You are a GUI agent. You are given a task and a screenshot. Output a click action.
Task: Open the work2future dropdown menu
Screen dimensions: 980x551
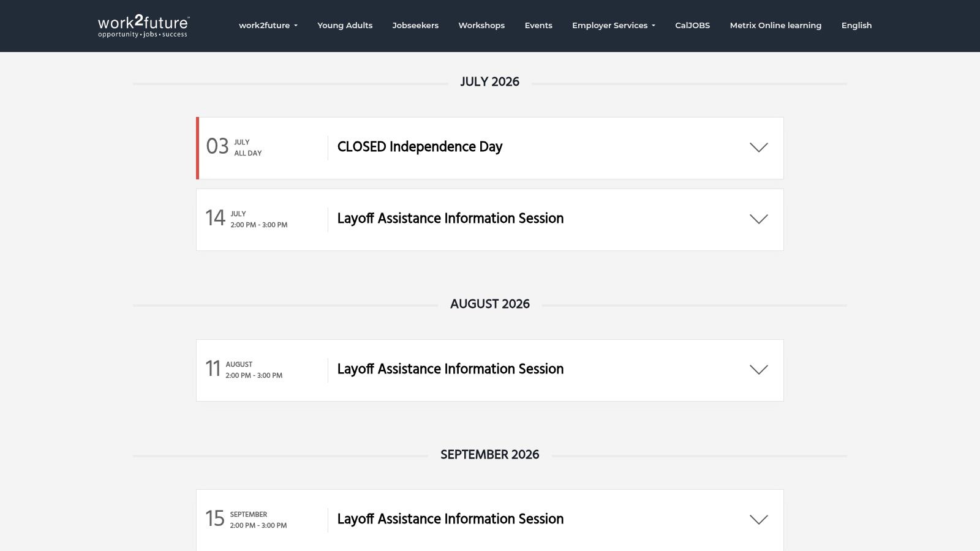tap(268, 25)
